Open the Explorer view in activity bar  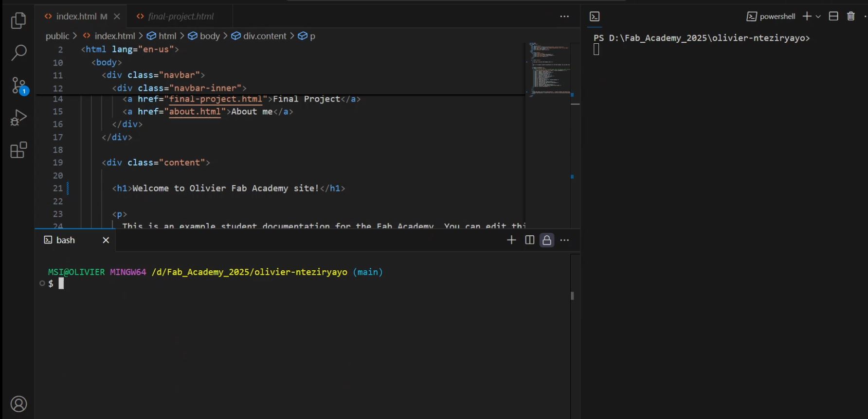pos(18,20)
